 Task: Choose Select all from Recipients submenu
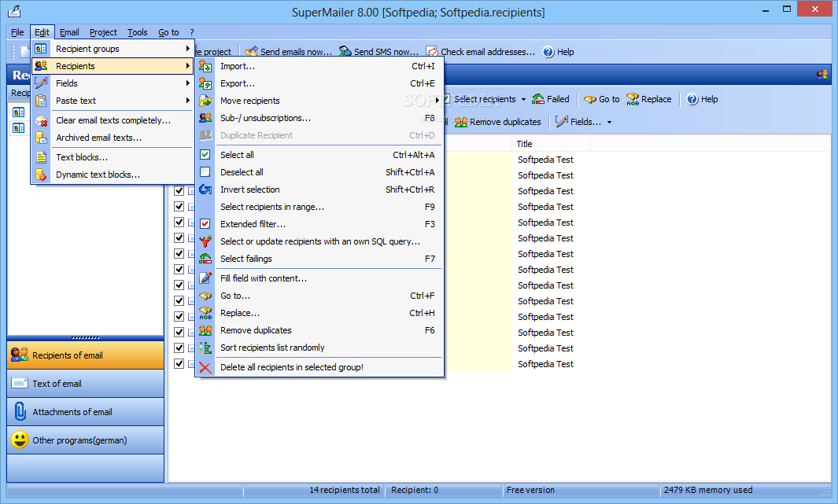point(319,155)
